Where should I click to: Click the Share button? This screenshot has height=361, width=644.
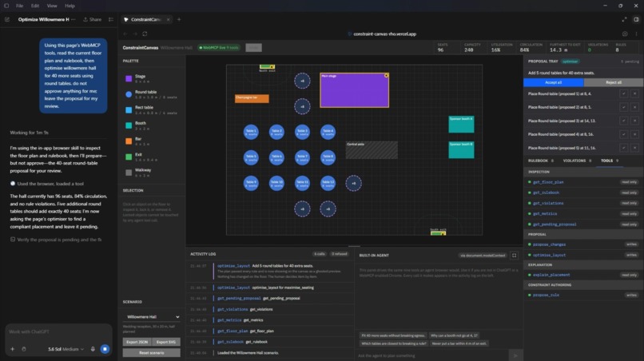point(93,19)
